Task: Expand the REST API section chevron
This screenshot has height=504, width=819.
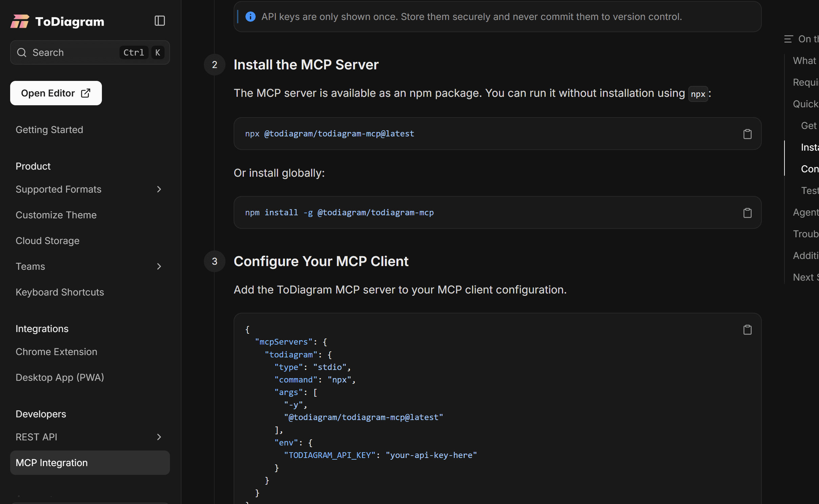Action: point(159,437)
